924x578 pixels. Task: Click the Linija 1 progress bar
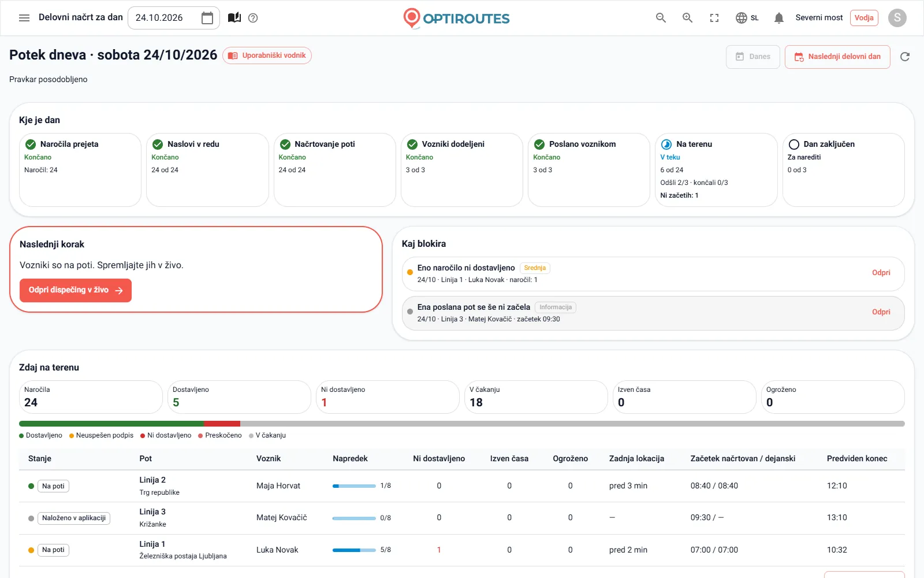[x=354, y=550]
